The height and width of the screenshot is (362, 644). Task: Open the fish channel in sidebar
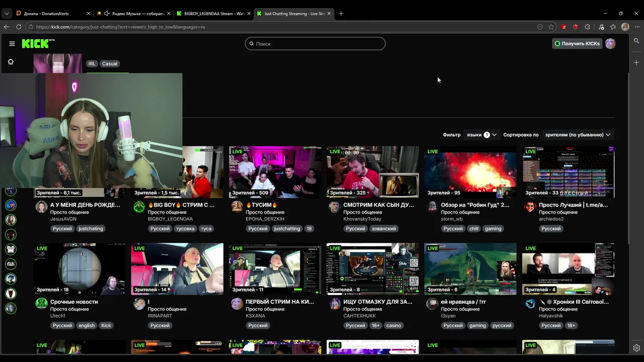(x=11, y=264)
